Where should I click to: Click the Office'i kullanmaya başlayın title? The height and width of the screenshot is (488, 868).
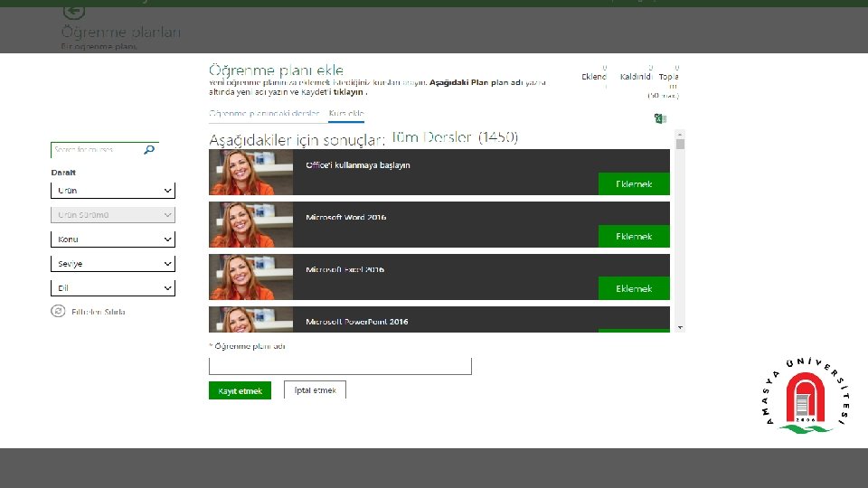pos(358,164)
